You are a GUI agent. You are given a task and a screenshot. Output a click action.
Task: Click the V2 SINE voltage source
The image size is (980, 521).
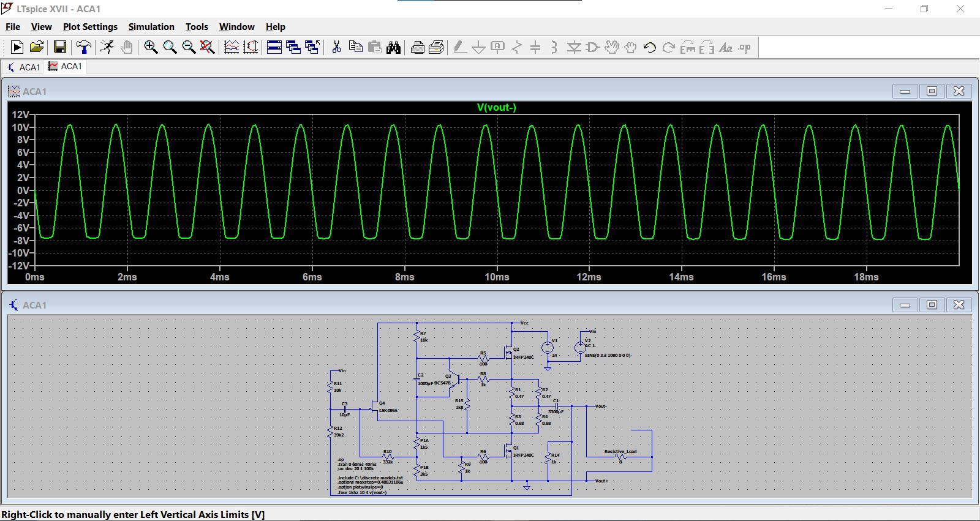pos(580,348)
